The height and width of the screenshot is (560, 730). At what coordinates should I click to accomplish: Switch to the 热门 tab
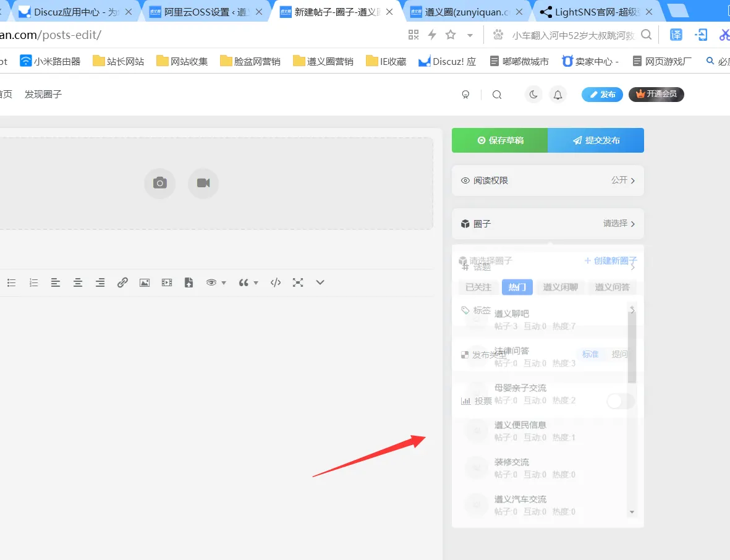point(517,287)
